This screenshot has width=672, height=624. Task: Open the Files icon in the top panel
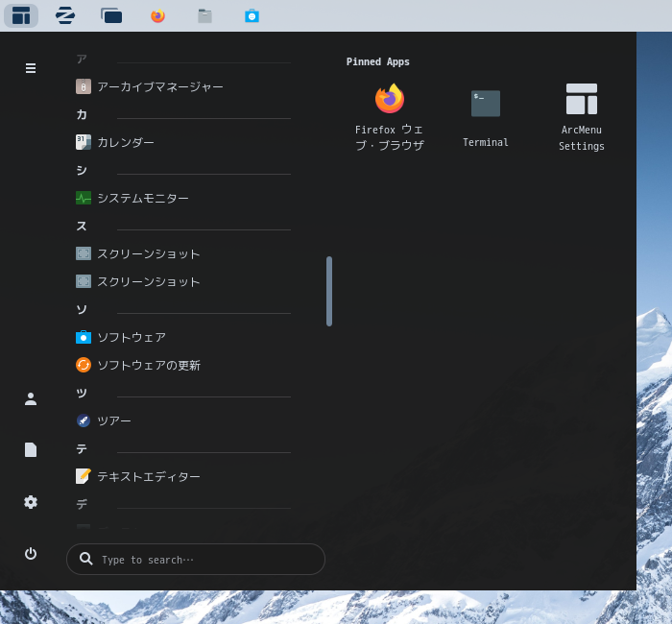(x=204, y=16)
